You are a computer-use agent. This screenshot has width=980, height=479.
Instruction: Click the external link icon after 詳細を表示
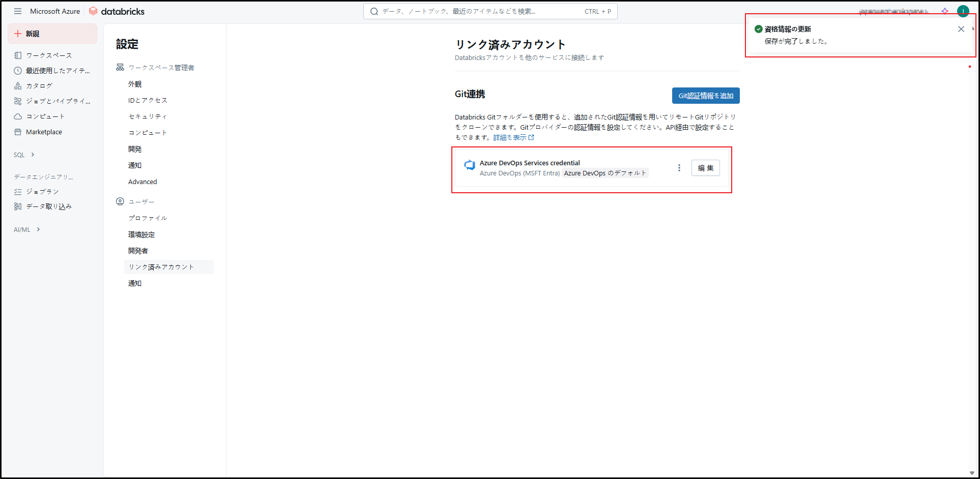click(532, 137)
